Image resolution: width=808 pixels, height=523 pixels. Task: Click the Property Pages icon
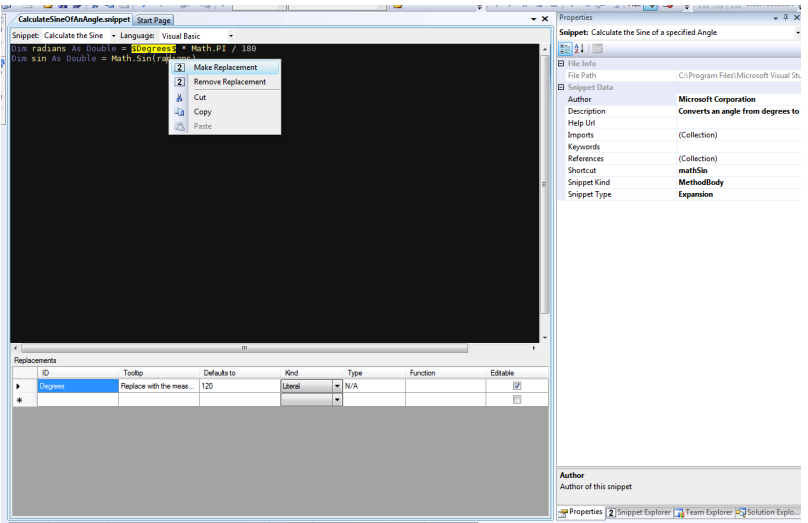597,49
